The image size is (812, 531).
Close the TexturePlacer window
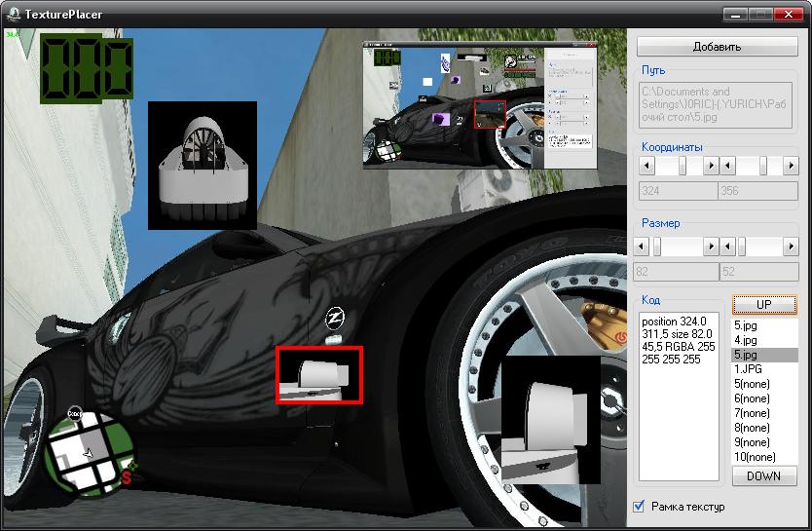[789, 14]
